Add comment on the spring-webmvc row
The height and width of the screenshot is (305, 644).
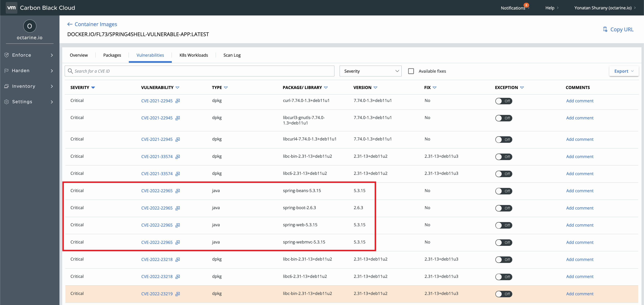pos(580,242)
